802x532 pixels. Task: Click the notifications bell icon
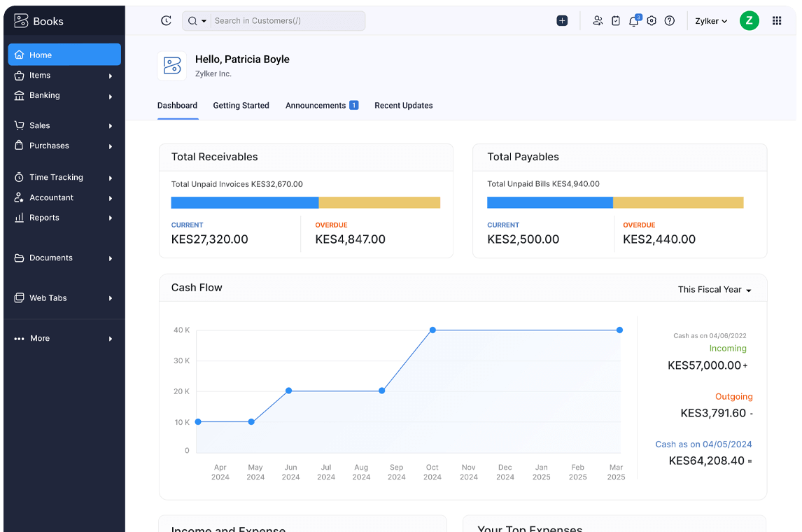coord(633,21)
